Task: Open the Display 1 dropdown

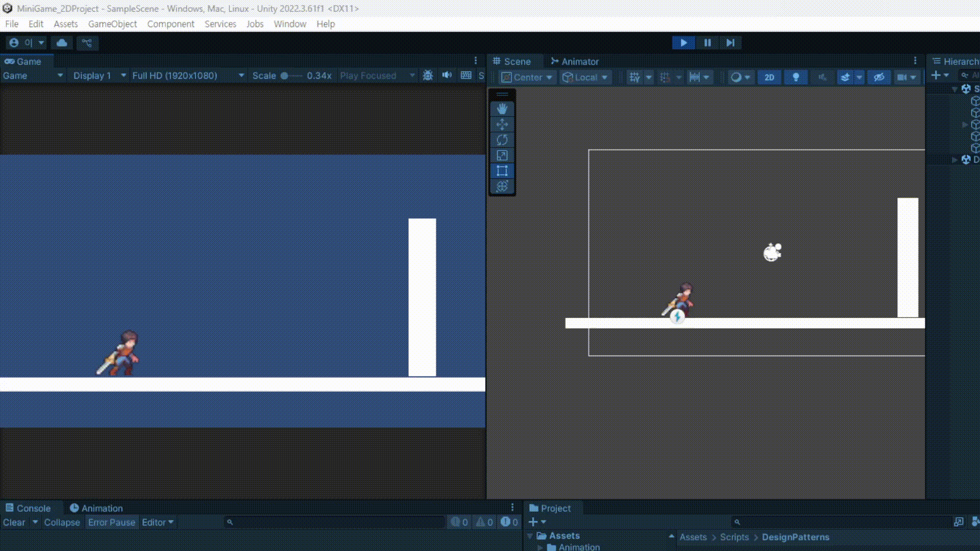Action: [99, 76]
